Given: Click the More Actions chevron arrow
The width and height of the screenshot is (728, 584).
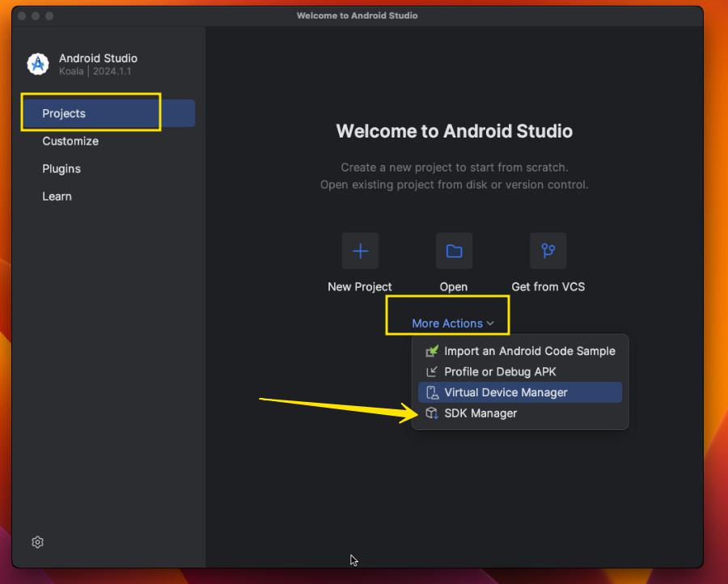Looking at the screenshot, I should pos(490,324).
